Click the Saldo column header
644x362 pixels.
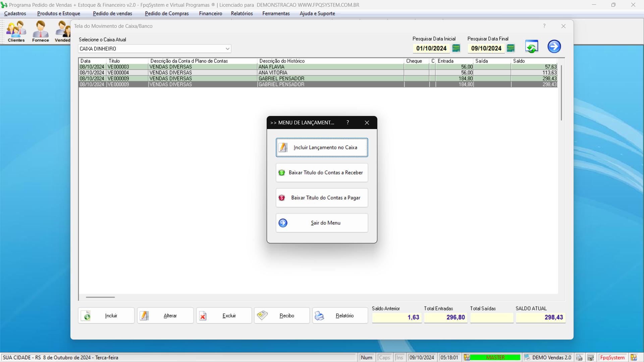tap(534, 61)
